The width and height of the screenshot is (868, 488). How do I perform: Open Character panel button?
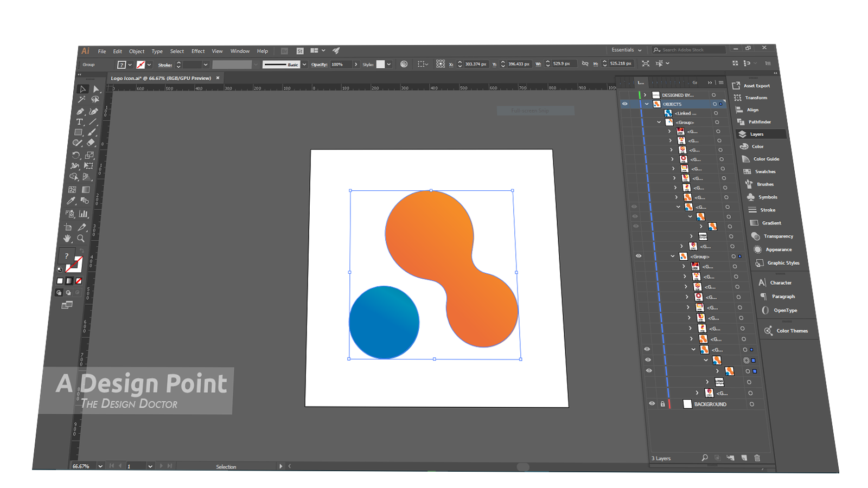(x=775, y=282)
